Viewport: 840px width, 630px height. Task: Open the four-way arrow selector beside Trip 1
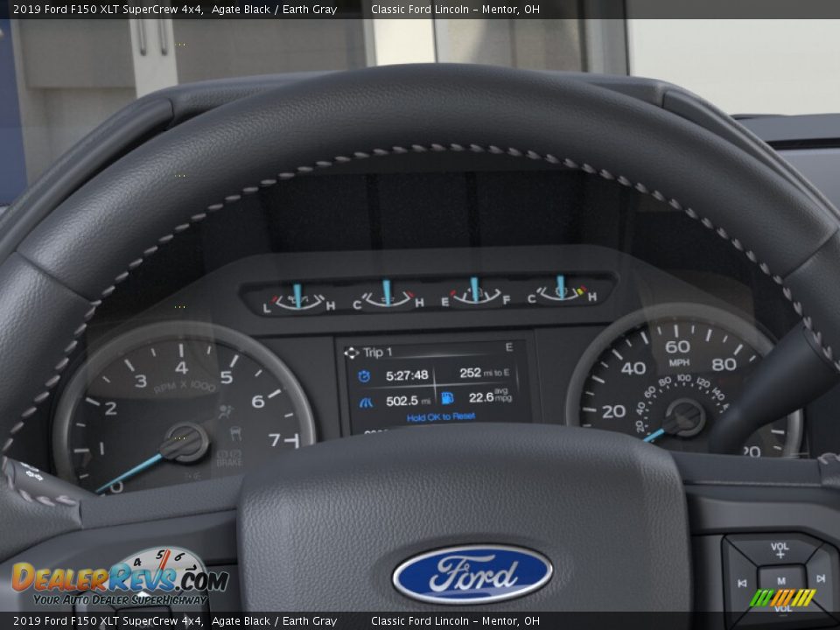click(x=353, y=351)
